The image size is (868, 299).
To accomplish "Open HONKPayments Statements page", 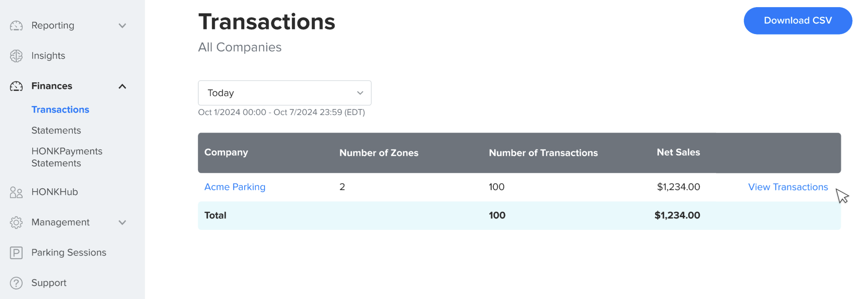I will [67, 157].
